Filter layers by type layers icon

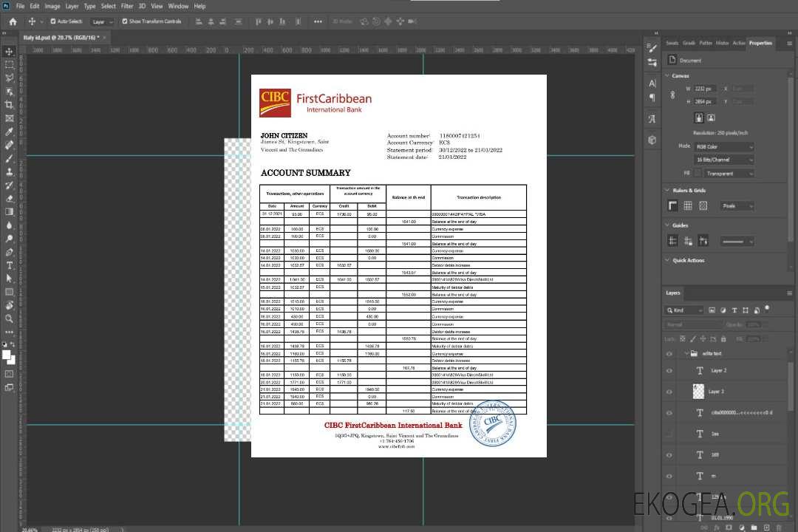[x=734, y=310]
